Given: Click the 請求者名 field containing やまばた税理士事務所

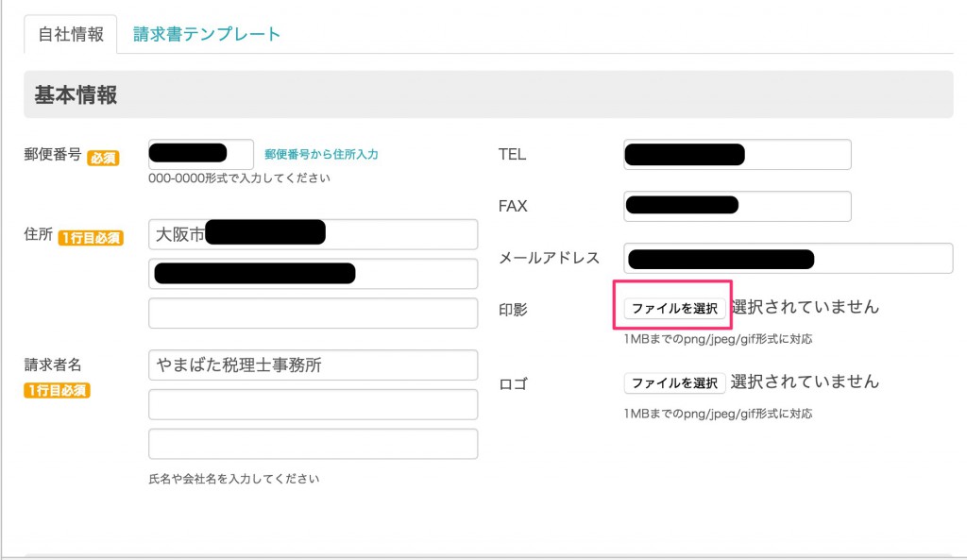Looking at the screenshot, I should click(313, 365).
